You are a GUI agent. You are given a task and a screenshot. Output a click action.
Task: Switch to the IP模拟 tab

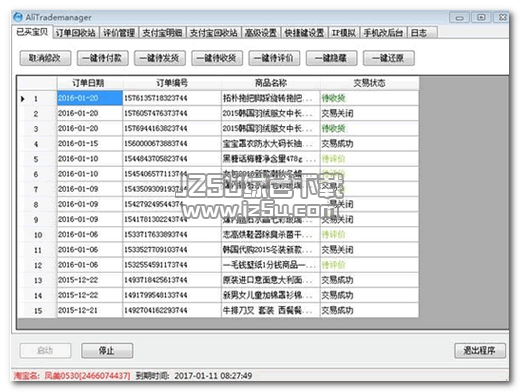coord(344,33)
